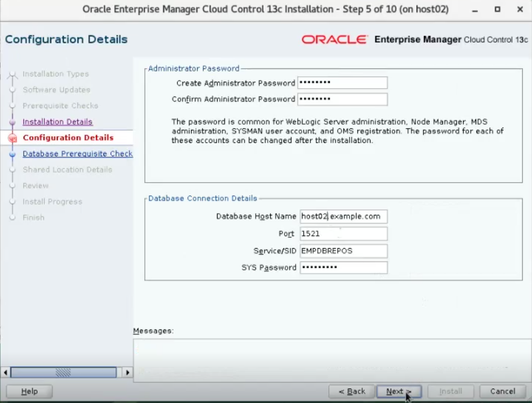Click the Finish step
Screen dimensions: 532x403
[x=33, y=217]
